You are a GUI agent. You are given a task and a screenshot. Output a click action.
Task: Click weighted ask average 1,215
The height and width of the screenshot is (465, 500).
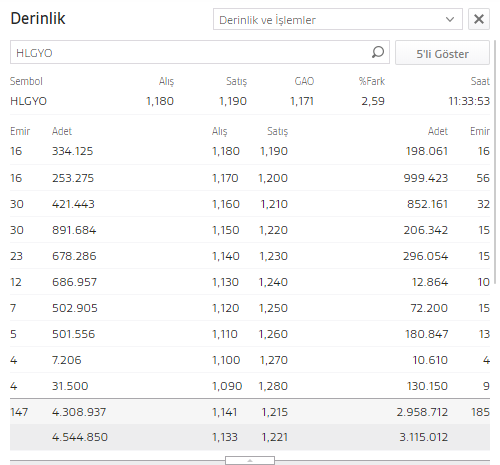coord(275,412)
